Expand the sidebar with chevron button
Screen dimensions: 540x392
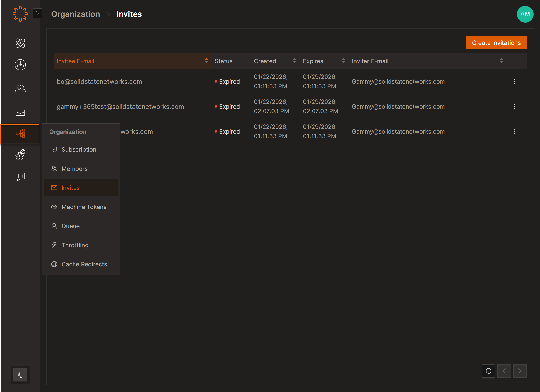pyautogui.click(x=38, y=13)
